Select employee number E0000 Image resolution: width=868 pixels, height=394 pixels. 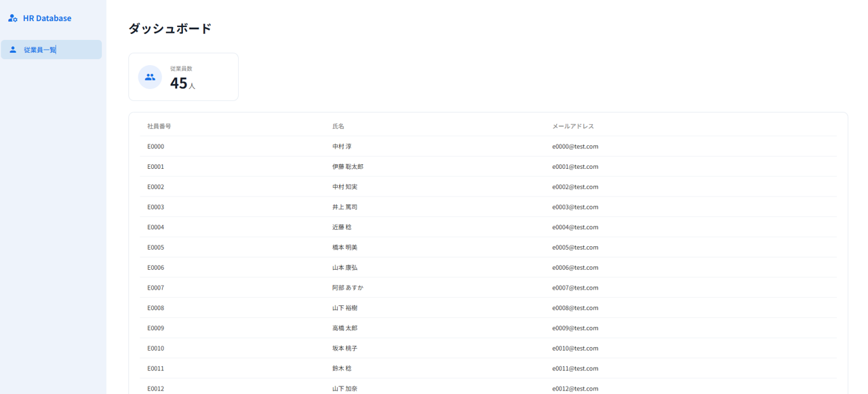156,146
